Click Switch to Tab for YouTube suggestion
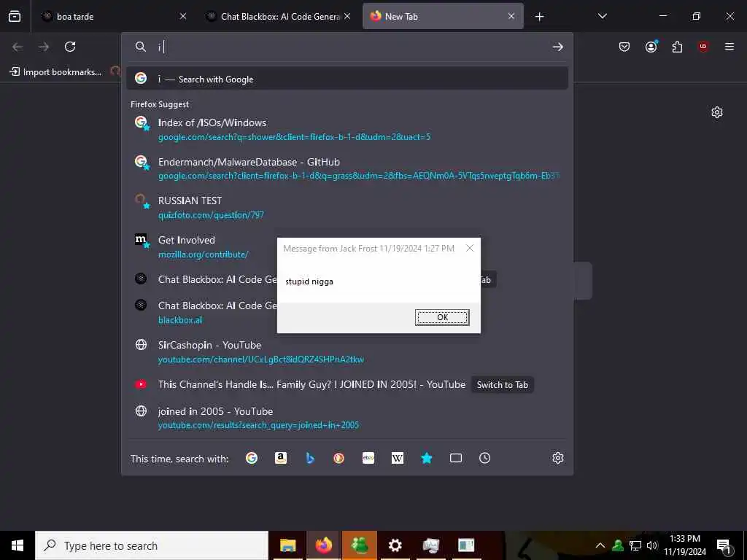 pos(502,385)
